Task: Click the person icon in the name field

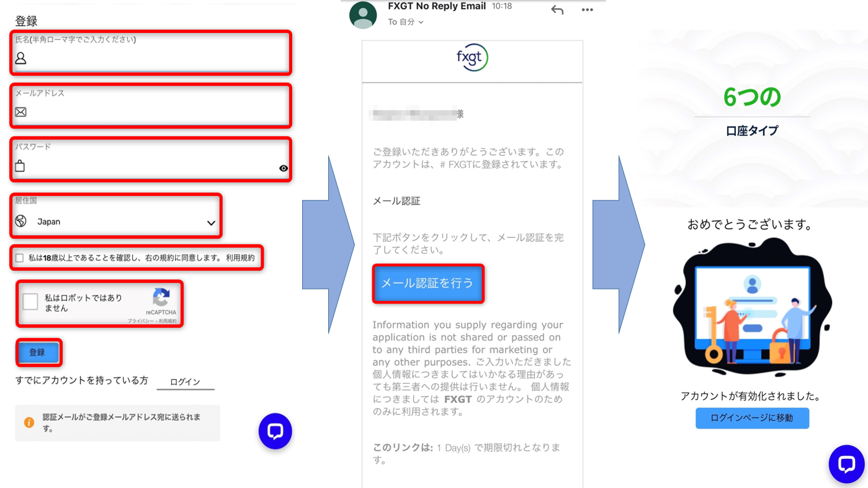Action: 20,58
